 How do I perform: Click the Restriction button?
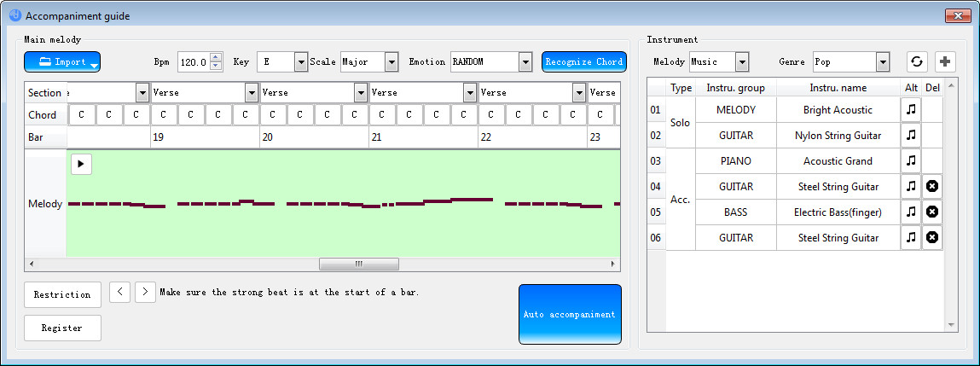(x=62, y=294)
